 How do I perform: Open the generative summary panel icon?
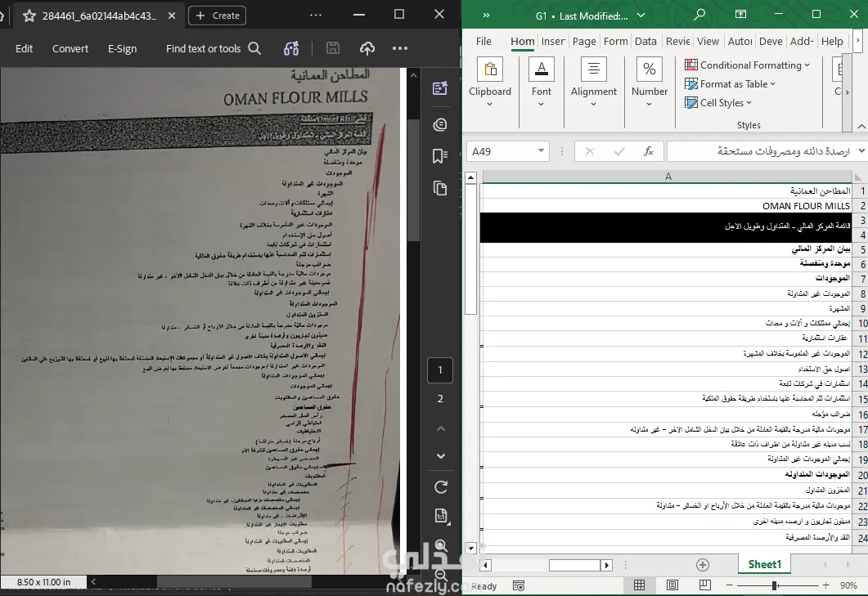pos(440,88)
